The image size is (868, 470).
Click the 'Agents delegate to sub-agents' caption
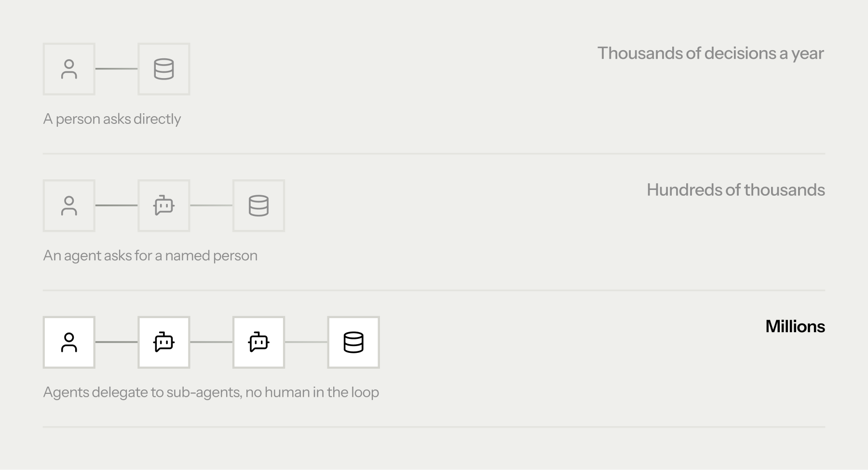tap(143, 392)
